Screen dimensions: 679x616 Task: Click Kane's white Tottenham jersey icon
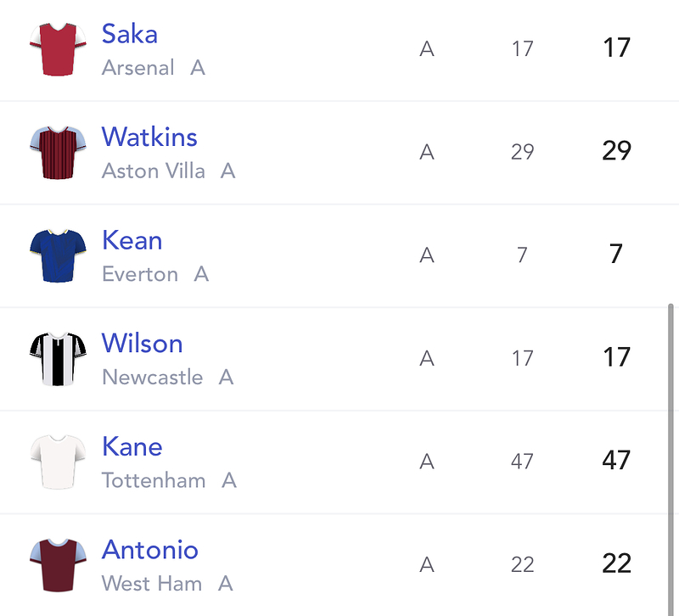pos(58,462)
